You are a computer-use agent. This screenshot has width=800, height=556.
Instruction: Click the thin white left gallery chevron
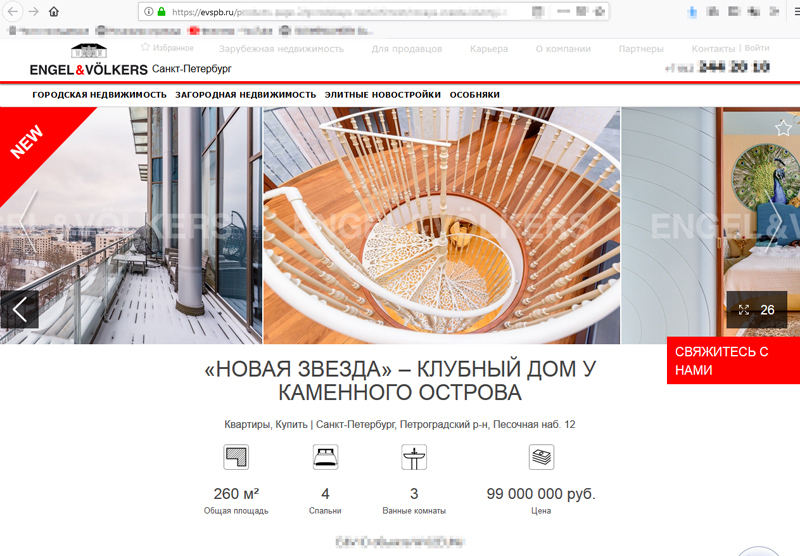28,221
